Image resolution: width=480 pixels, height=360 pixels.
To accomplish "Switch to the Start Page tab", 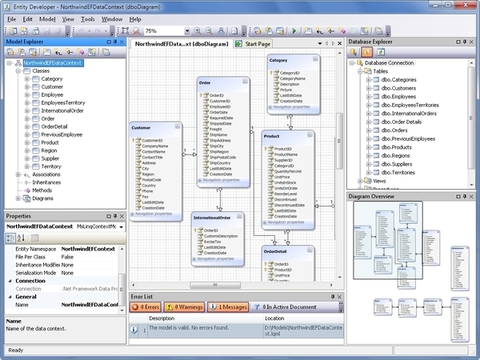I will tap(253, 44).
